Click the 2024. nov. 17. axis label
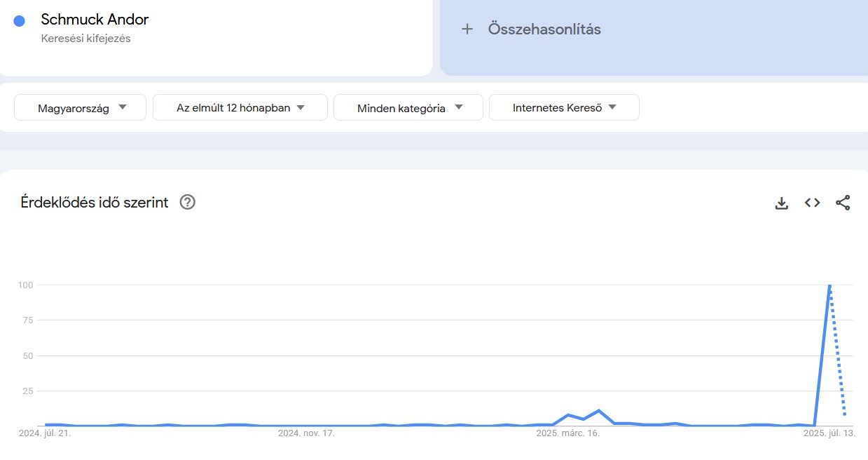Screen dimensions: 868x460 (306, 433)
